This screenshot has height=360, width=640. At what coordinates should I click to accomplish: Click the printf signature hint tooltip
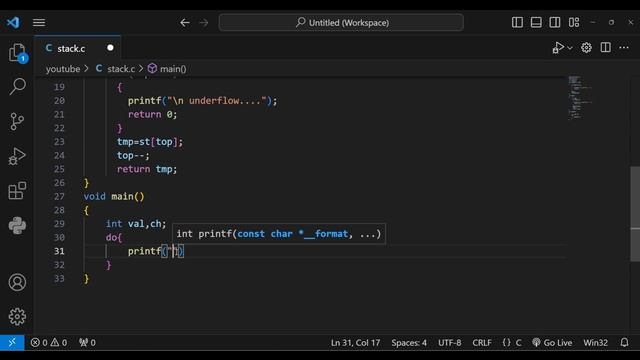[279, 234]
